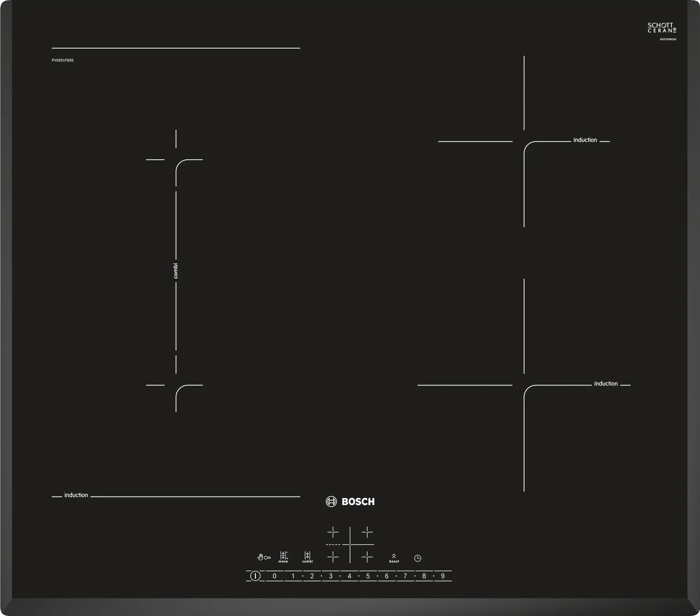
Task: Select the front-left cooking zone symbol
Action: pos(332,557)
